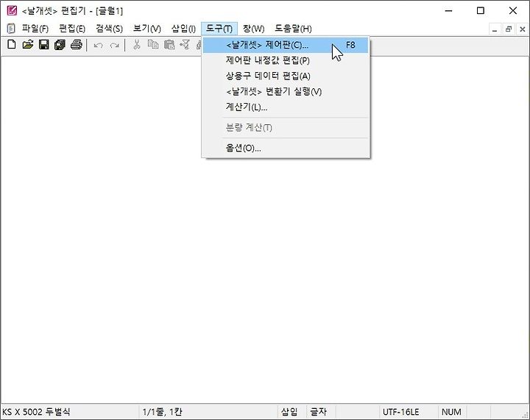The image size is (530, 420).
Task: Click document icon beside 파일 menu
Action: pos(11,29)
